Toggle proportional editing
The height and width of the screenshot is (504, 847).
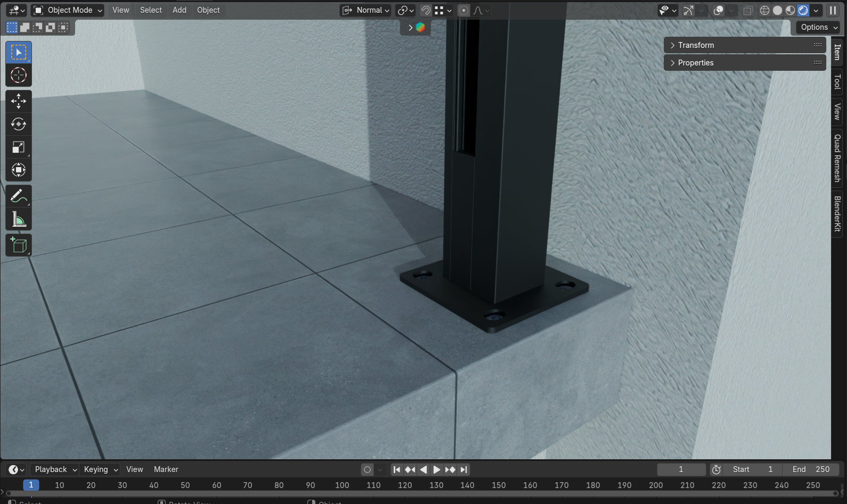[463, 10]
